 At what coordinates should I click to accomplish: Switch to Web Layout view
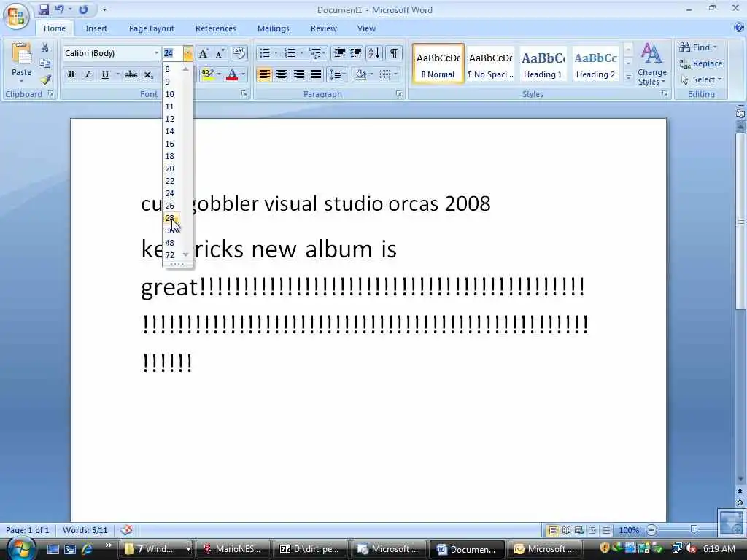(x=579, y=530)
